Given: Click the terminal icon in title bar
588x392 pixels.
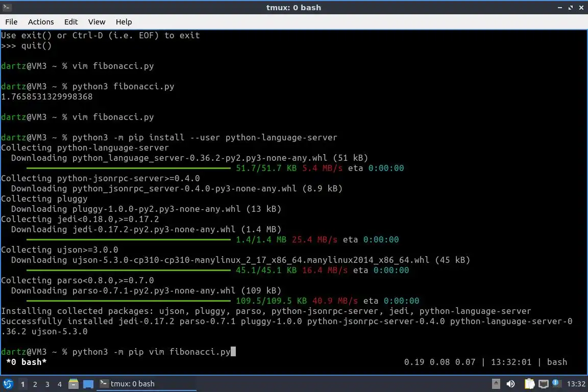Looking at the screenshot, I should [x=7, y=7].
